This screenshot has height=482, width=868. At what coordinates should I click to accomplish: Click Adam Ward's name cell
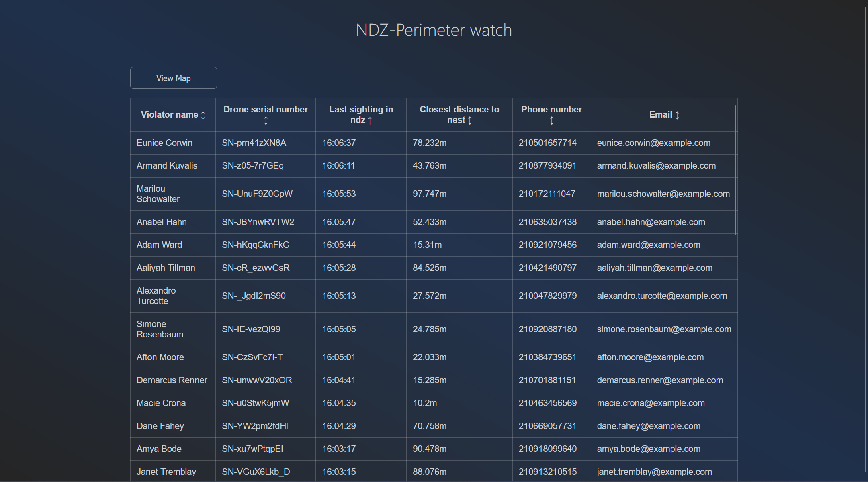(159, 245)
